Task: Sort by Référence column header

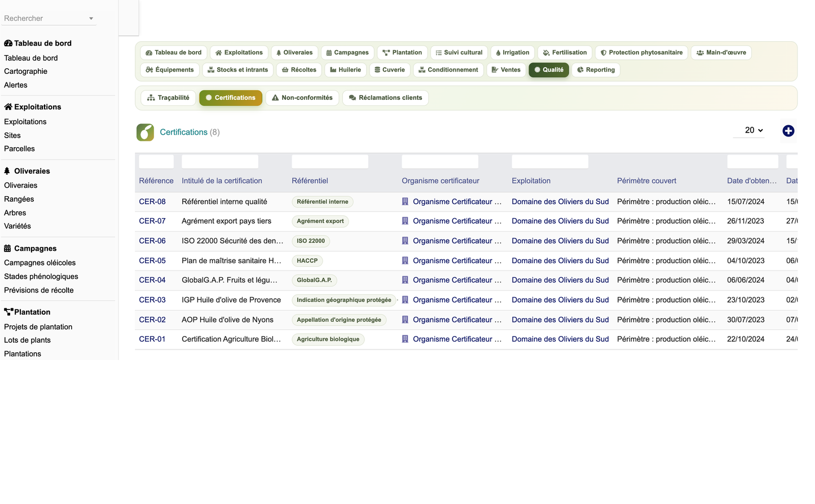Action: click(x=156, y=181)
